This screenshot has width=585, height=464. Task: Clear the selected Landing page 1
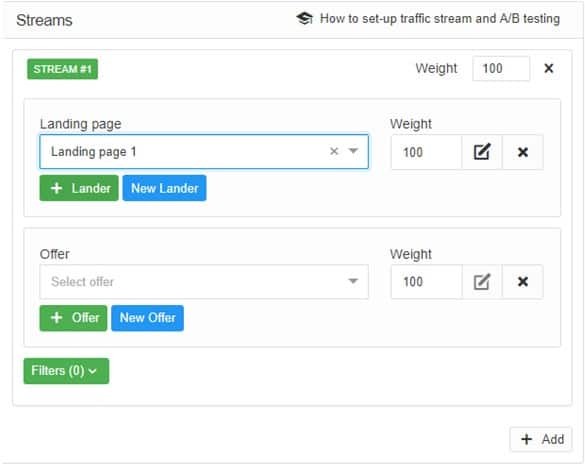coord(334,151)
